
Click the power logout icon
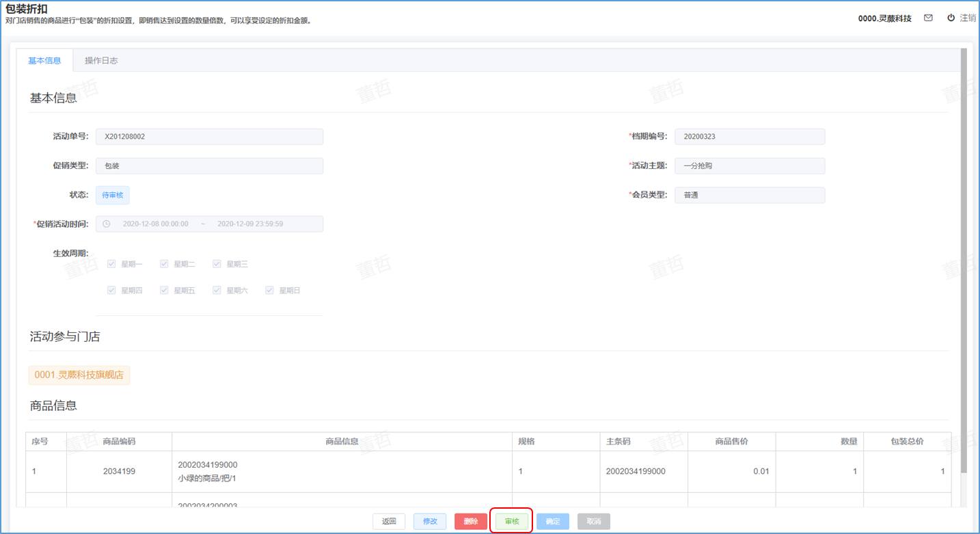[x=951, y=18]
